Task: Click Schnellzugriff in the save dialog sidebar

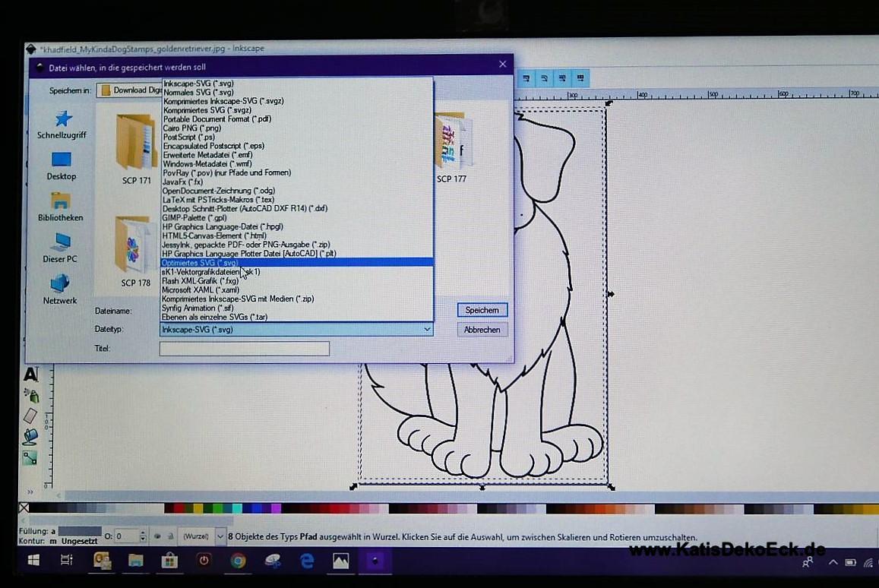Action: (62, 125)
